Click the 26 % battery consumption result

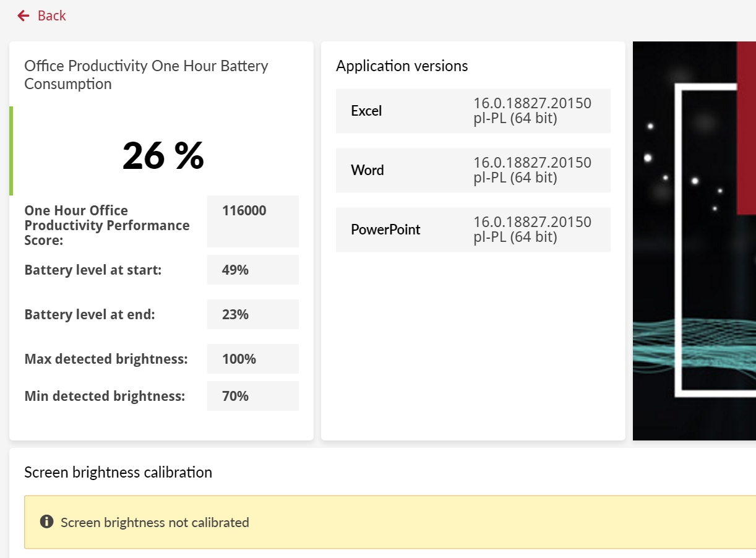163,155
